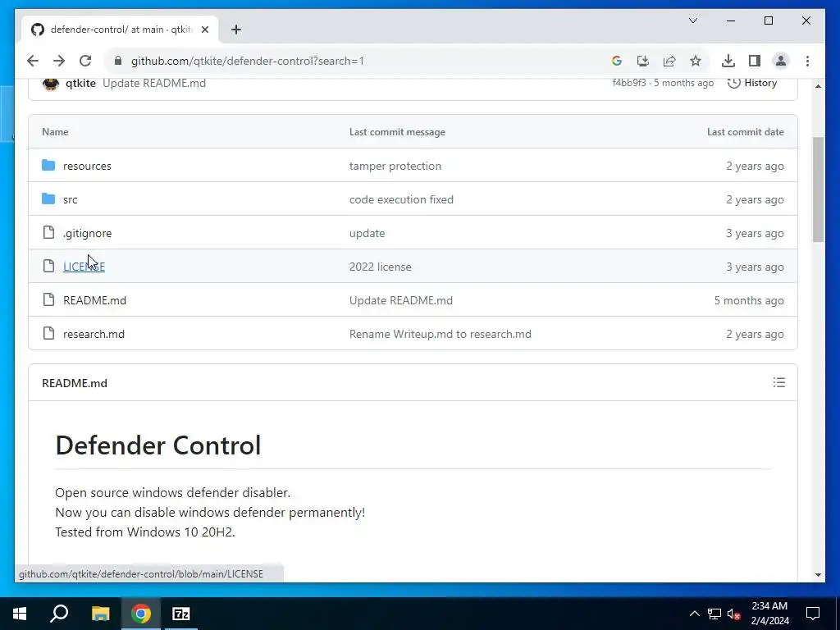
Task: Toggle Chrome side panel
Action: point(755,61)
